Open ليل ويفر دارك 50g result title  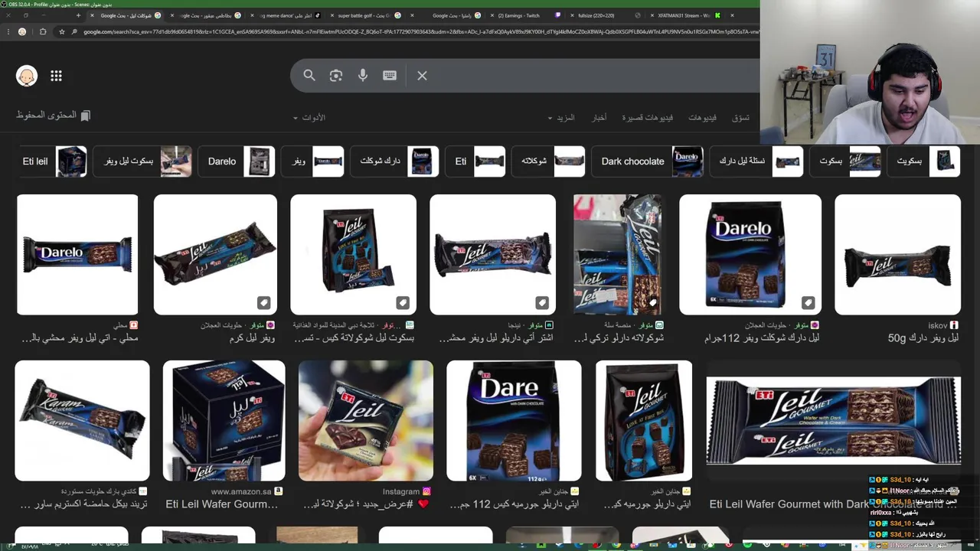click(x=923, y=338)
